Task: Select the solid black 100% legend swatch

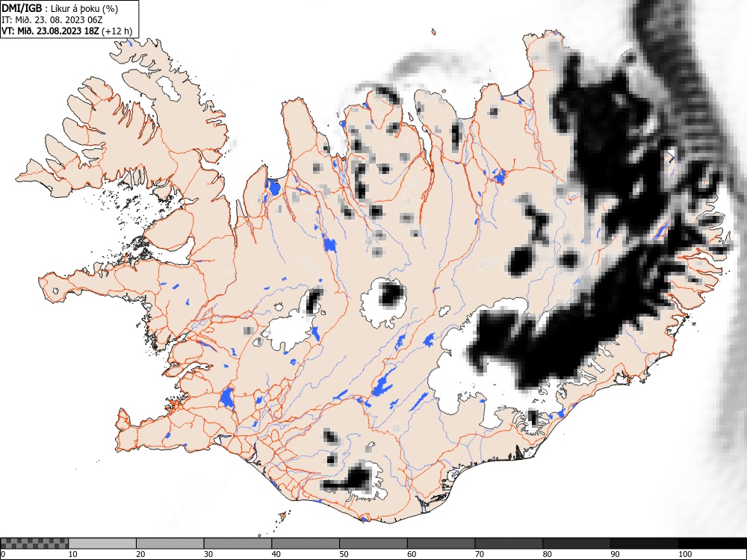Action: pos(712,544)
